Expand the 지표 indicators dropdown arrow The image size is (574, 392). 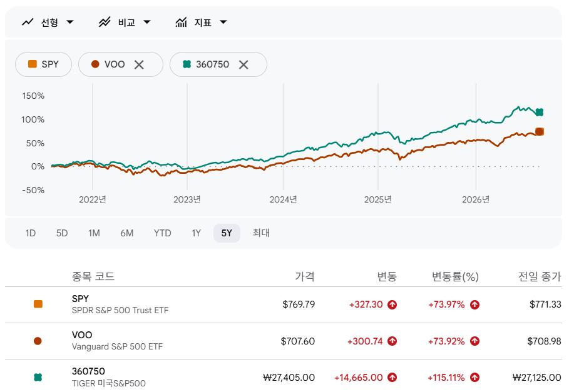tap(223, 23)
